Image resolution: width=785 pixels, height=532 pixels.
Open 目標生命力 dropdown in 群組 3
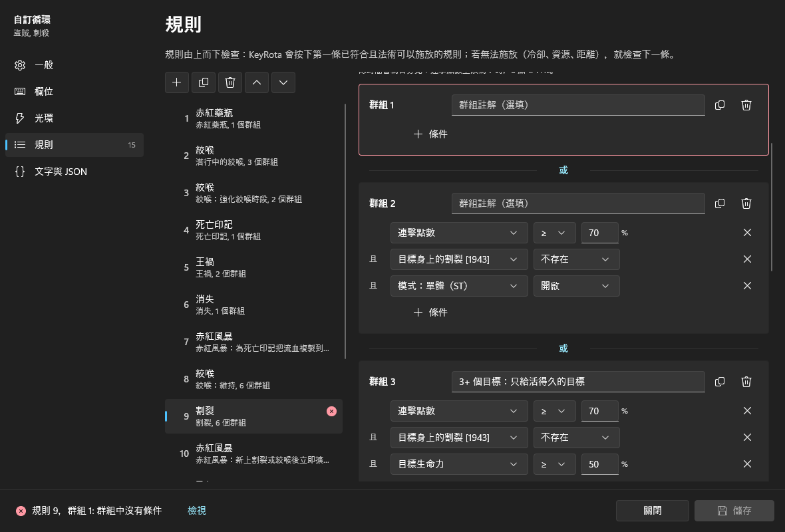pos(459,464)
